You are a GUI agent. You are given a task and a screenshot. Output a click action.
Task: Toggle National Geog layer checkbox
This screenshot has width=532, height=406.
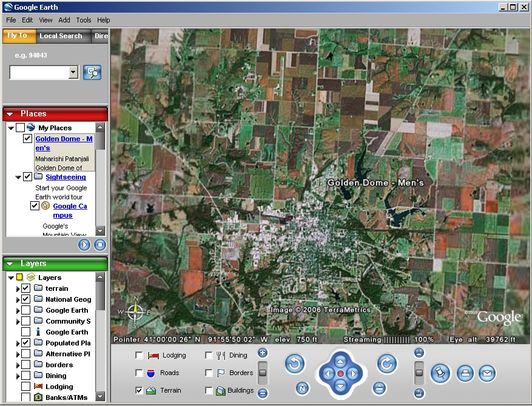click(x=26, y=299)
